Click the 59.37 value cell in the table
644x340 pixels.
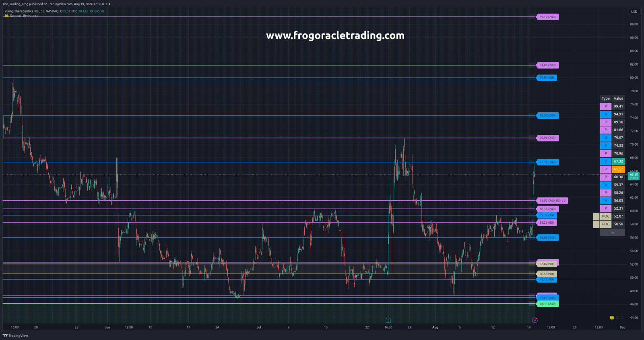tap(618, 185)
